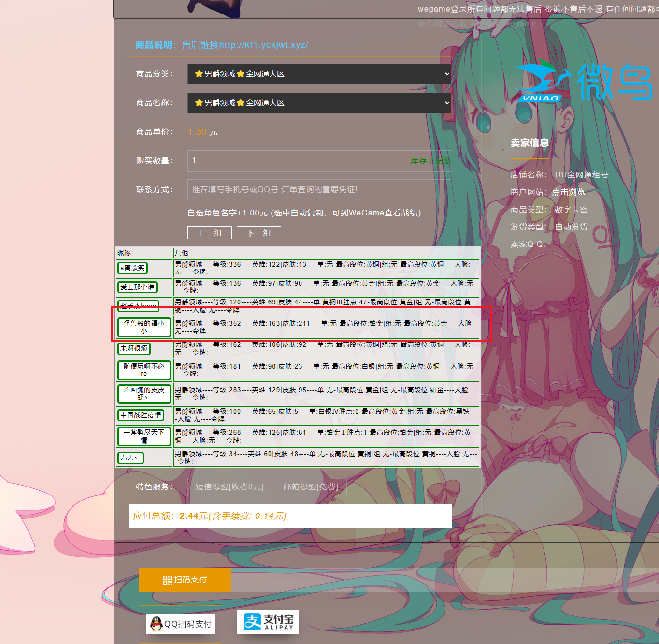Click the 昵称 column header
659x644 pixels.
pos(144,253)
